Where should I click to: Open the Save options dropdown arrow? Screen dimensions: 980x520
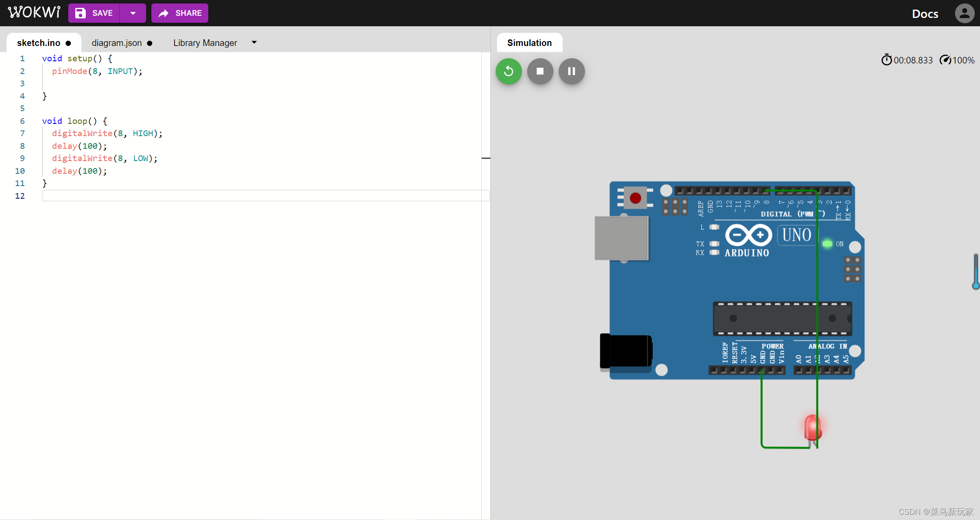click(133, 13)
